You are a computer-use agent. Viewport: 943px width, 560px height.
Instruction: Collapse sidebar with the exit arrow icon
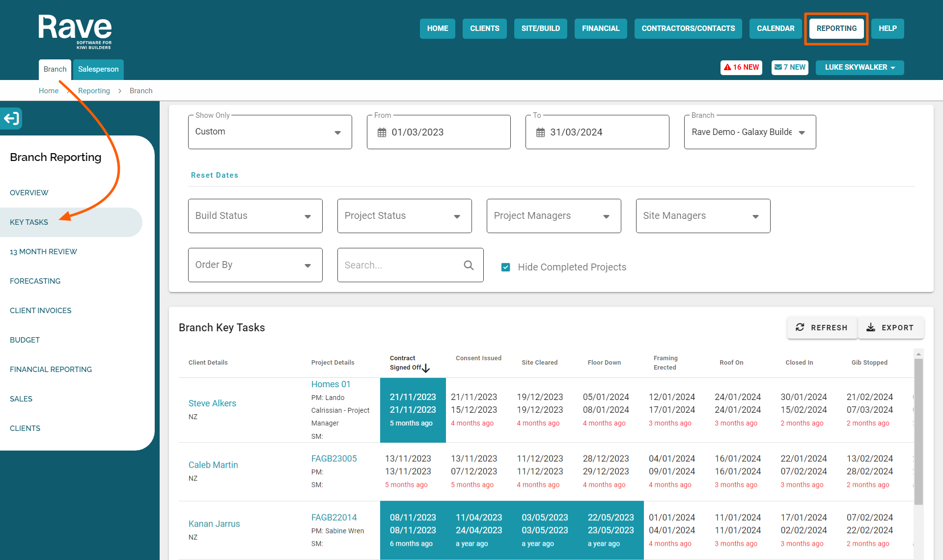tap(11, 118)
